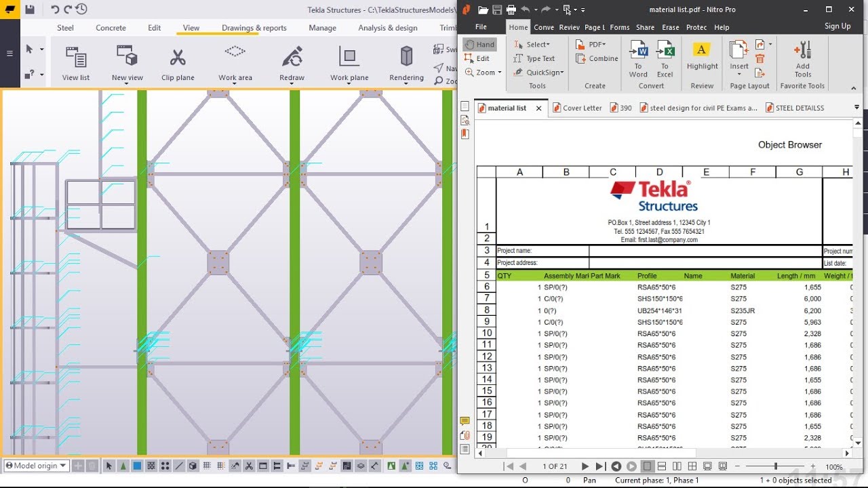The width and height of the screenshot is (868, 488).
Task: Jump to last page in Nitro
Action: point(599,466)
